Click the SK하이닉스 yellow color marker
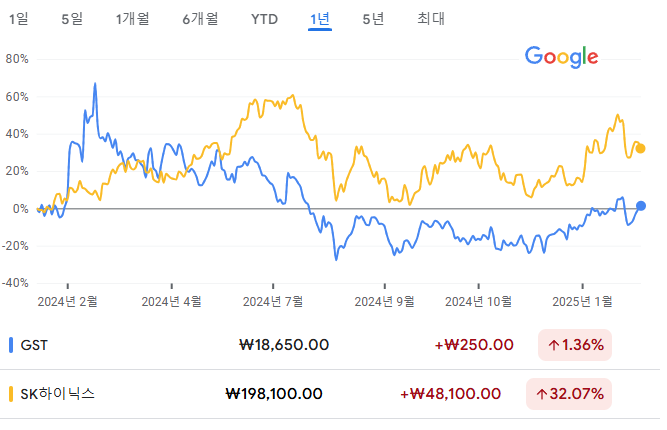667x430 pixels. point(12,394)
